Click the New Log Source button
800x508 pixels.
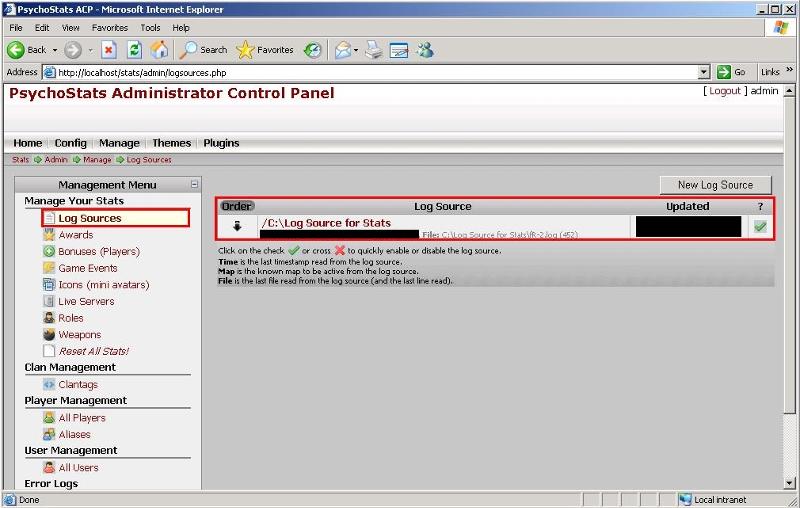pyautogui.click(x=715, y=185)
